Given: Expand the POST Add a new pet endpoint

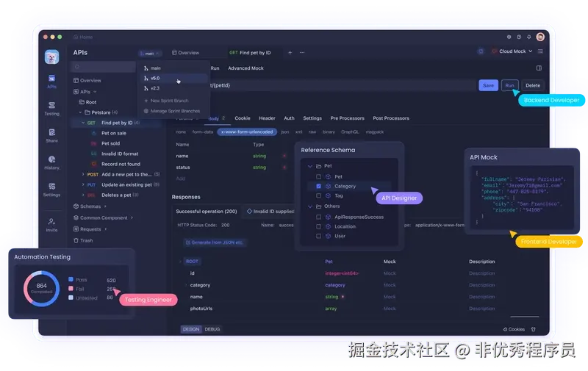Looking at the screenshot, I should [x=83, y=174].
